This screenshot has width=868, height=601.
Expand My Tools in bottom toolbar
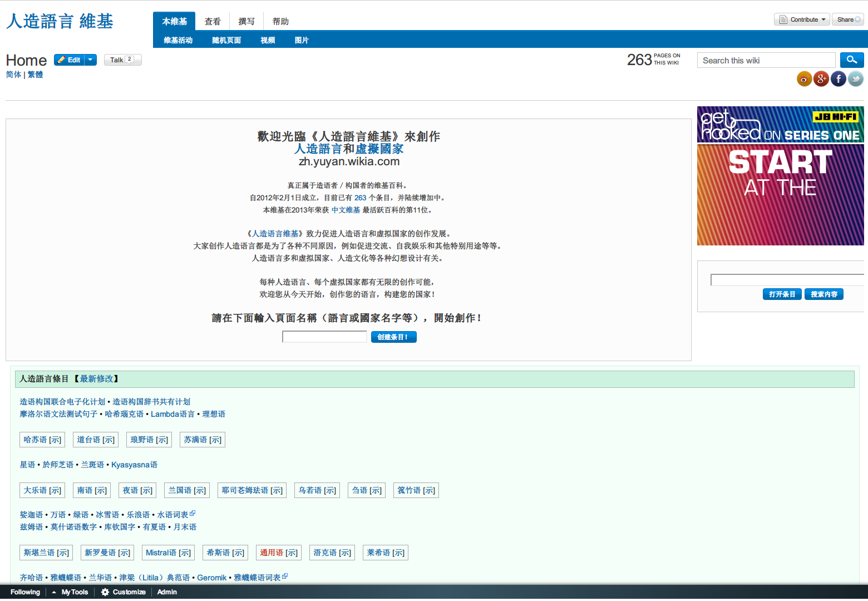[70, 592]
